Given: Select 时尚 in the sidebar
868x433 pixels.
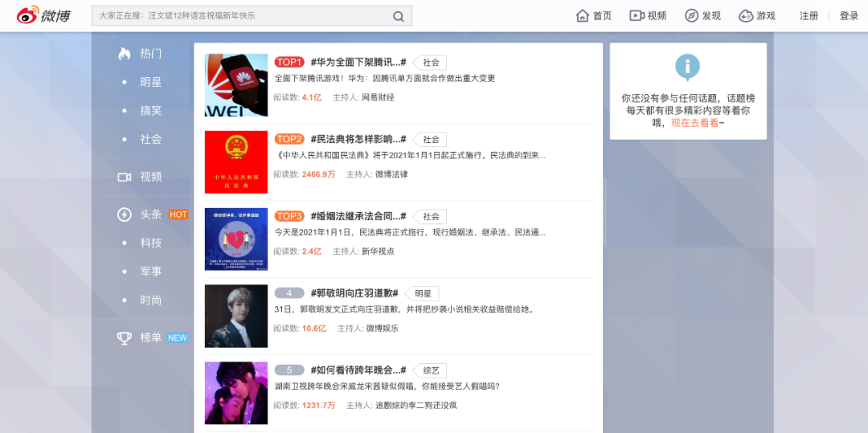Looking at the screenshot, I should click(x=150, y=300).
